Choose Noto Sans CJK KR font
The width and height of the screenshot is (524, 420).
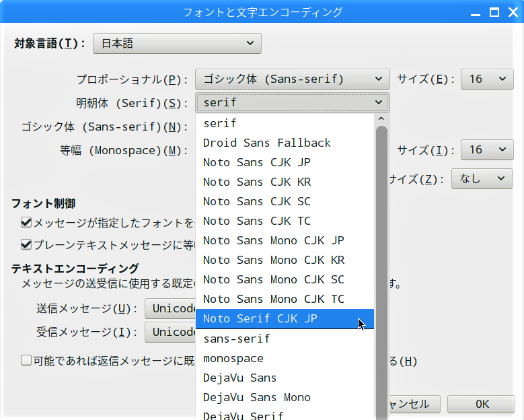[285, 182]
